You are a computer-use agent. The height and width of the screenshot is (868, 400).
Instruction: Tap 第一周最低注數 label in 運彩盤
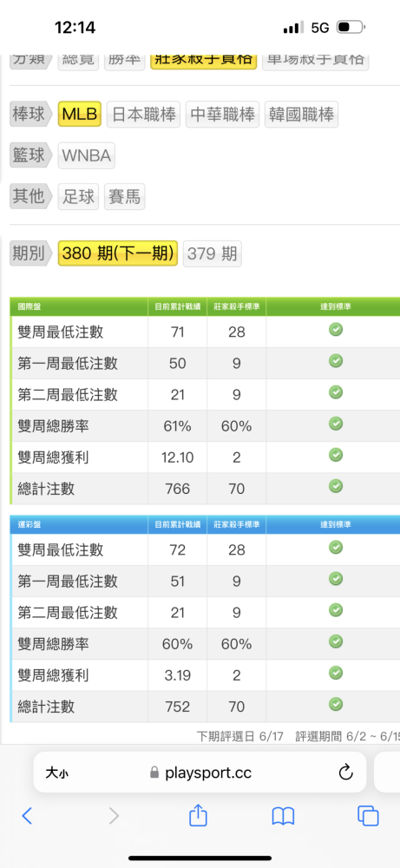68,582
